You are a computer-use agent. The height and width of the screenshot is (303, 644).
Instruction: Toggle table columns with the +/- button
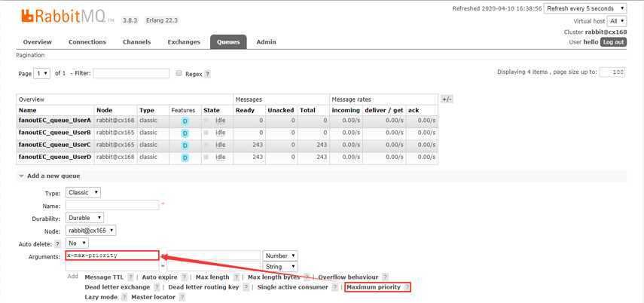pos(447,99)
